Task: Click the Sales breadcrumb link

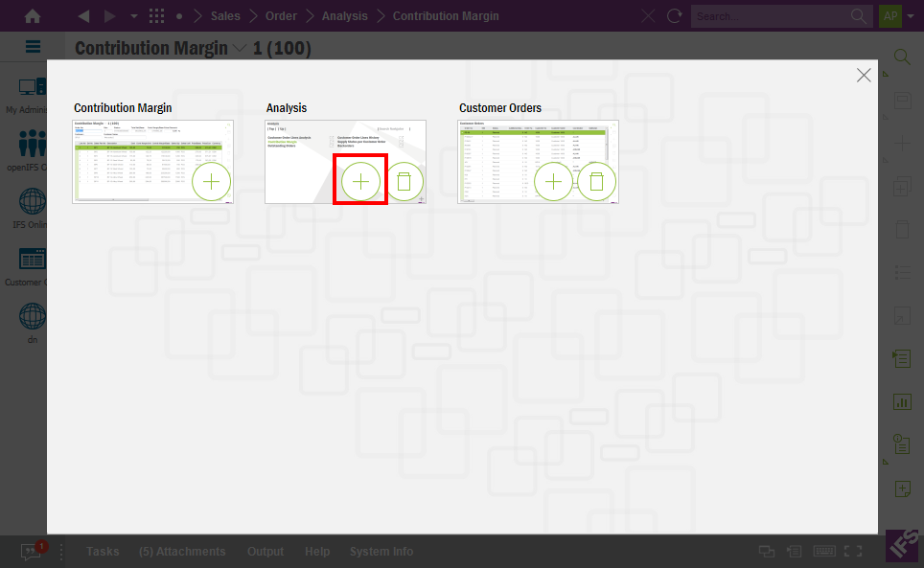Action: tap(225, 16)
